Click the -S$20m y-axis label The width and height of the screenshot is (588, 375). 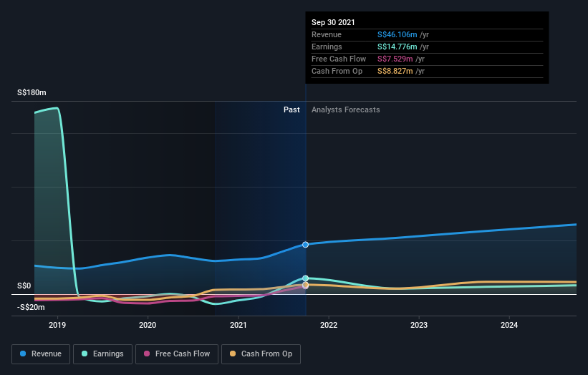tap(31, 307)
